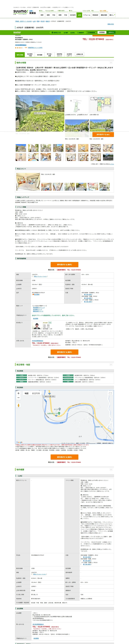Open the 注文住宅 navigation tab

pos(73,15)
